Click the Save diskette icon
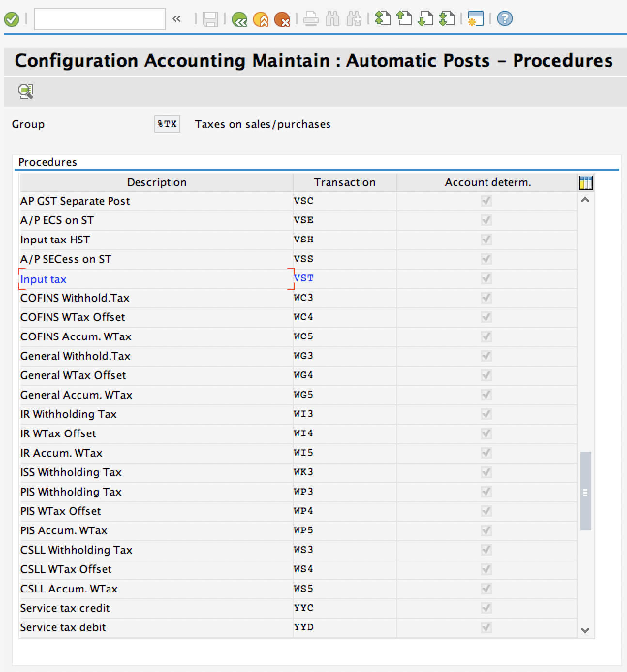The width and height of the screenshot is (627, 672). point(210,19)
